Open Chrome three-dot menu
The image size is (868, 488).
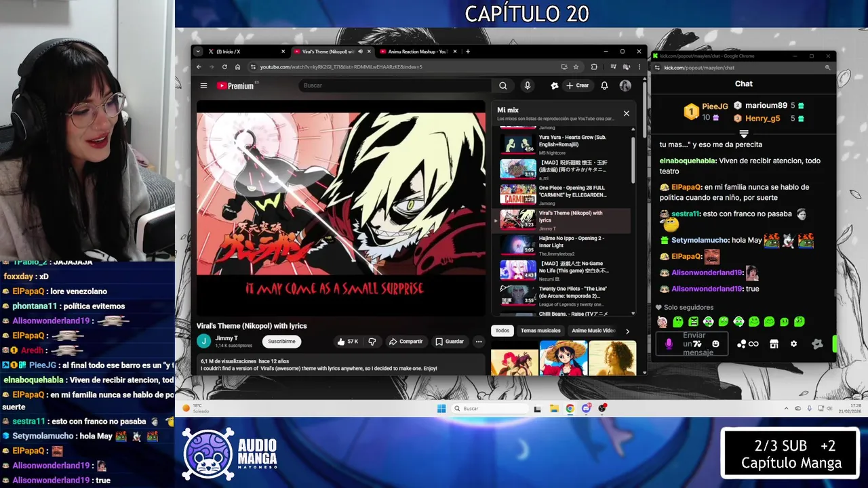639,66
